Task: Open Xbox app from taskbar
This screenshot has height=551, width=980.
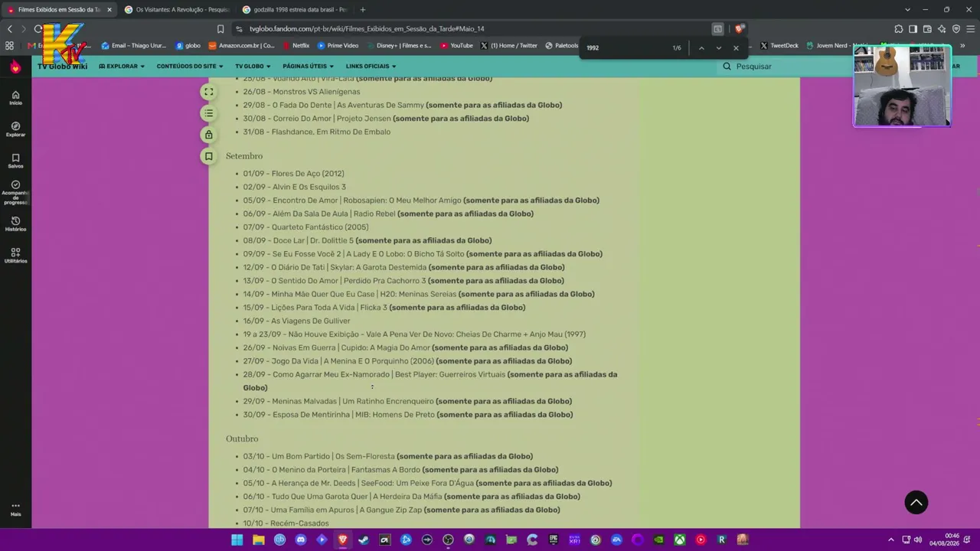Action: [679, 540]
